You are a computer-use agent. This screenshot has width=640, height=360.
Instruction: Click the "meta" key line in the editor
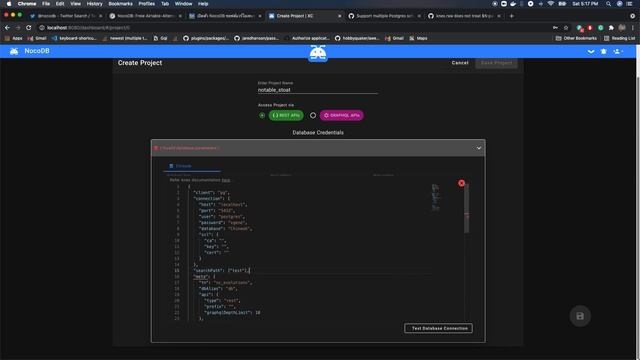[204, 277]
